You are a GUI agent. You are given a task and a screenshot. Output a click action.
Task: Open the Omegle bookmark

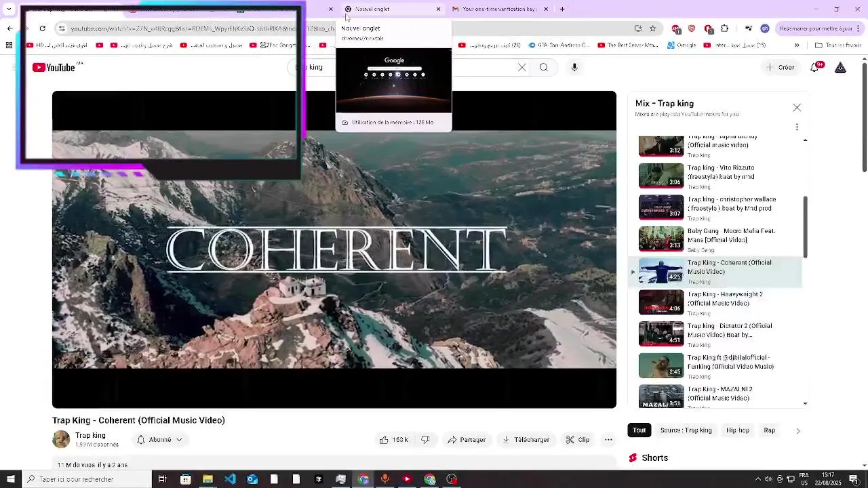(x=682, y=45)
